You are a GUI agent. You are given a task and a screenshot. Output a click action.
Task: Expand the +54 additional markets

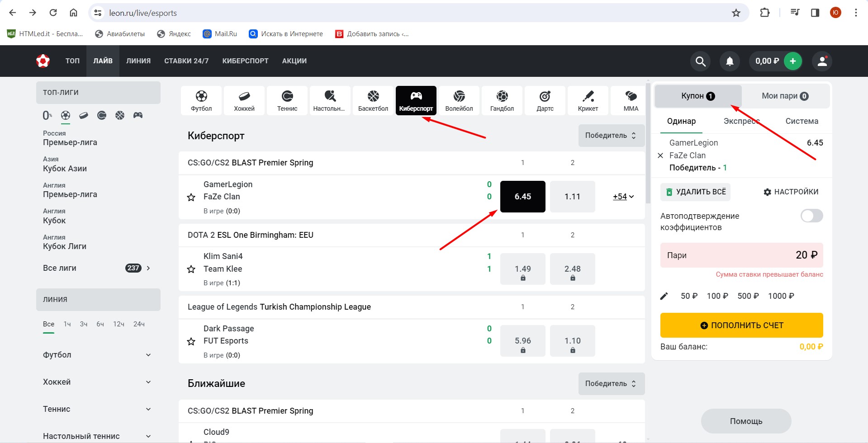[x=623, y=197]
